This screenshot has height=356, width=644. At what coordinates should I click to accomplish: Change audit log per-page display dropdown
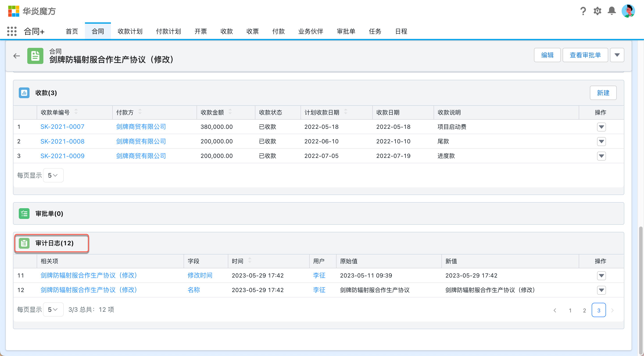point(53,309)
